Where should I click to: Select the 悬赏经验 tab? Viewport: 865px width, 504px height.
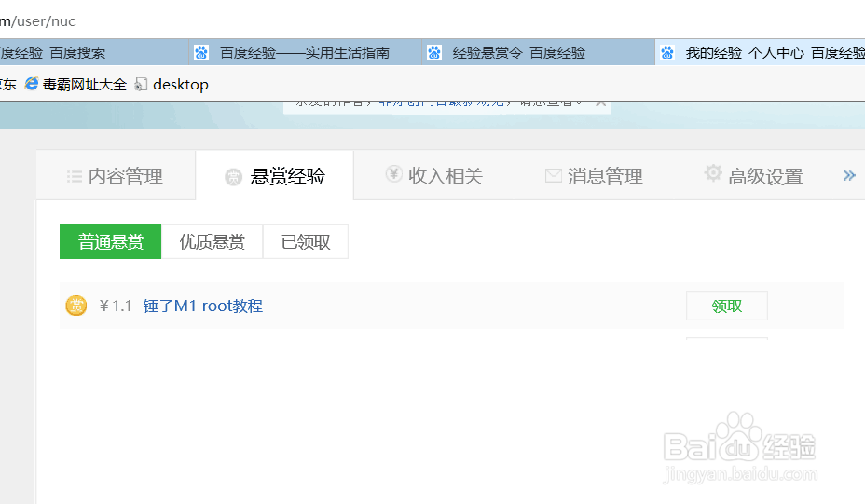pos(275,175)
